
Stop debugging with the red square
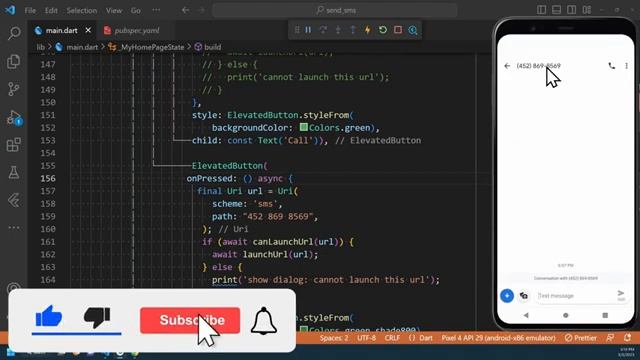398,30
